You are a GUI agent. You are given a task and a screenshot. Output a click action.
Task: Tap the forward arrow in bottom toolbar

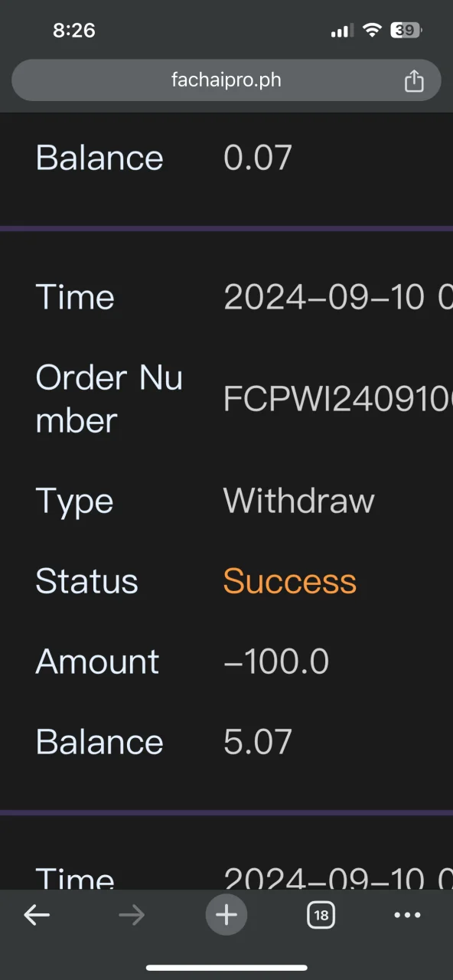132,915
